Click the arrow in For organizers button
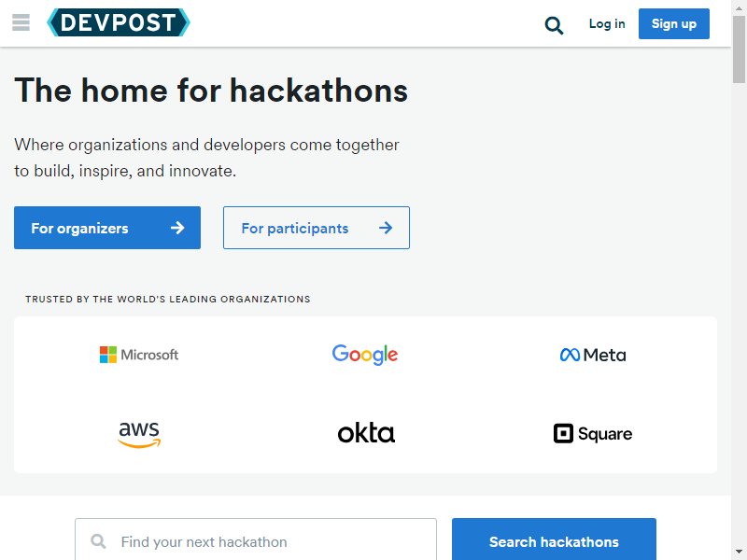The width and height of the screenshot is (747, 560). [x=177, y=228]
